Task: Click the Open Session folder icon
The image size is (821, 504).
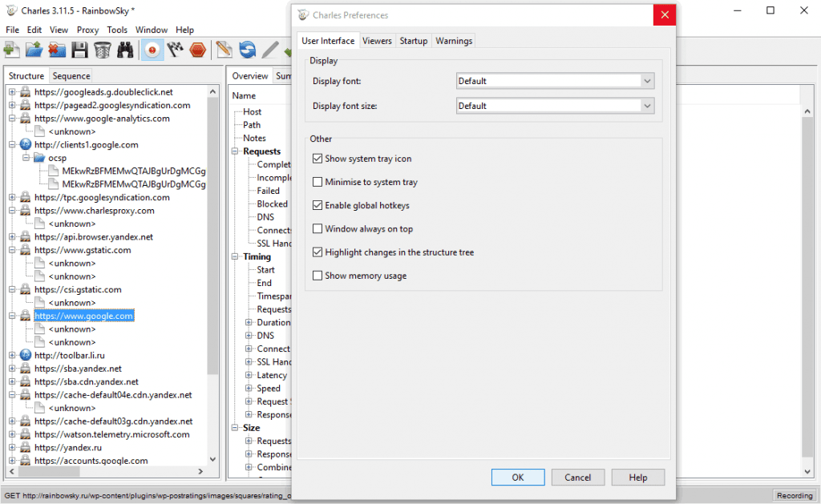Action: coord(34,50)
